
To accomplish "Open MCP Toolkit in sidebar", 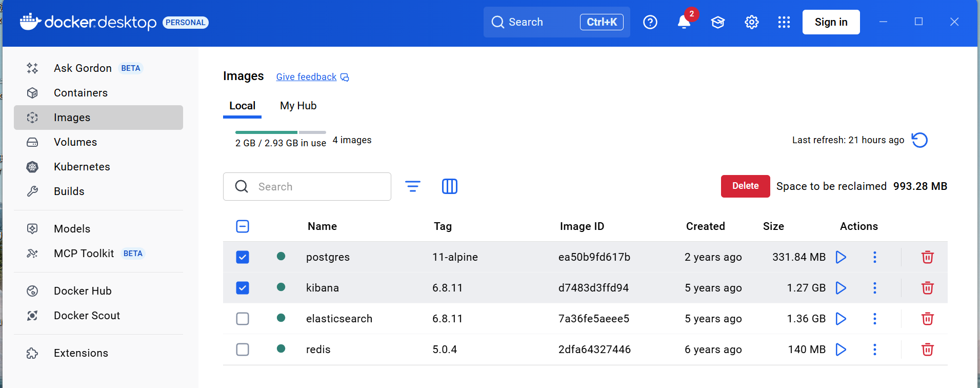I will click(98, 254).
